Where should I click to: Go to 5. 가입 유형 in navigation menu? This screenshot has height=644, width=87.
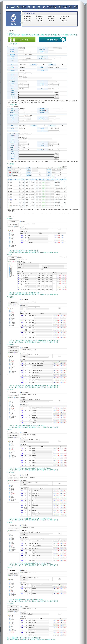[x=27, y=19]
